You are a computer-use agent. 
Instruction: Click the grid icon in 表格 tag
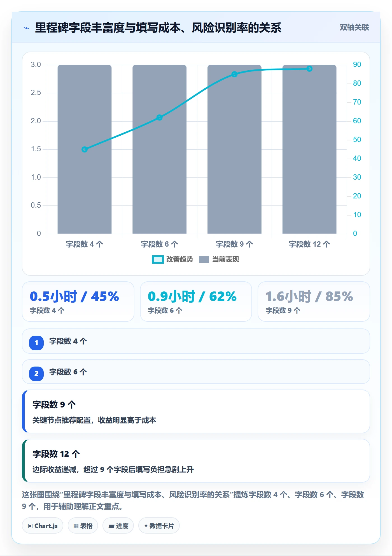coord(76,526)
